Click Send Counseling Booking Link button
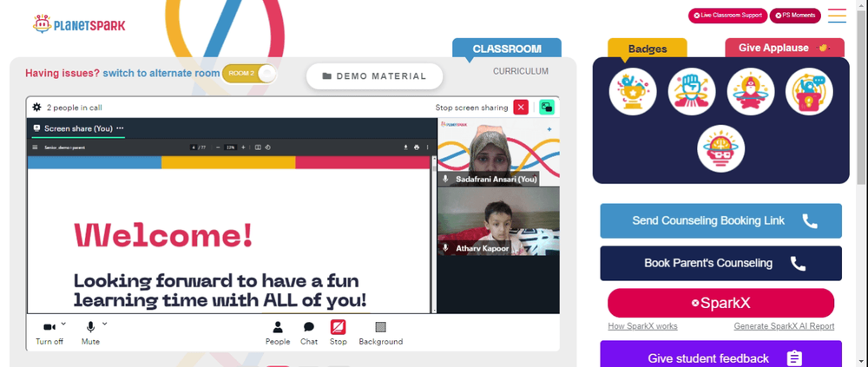Image resolution: width=868 pixels, height=367 pixels. coord(720,221)
